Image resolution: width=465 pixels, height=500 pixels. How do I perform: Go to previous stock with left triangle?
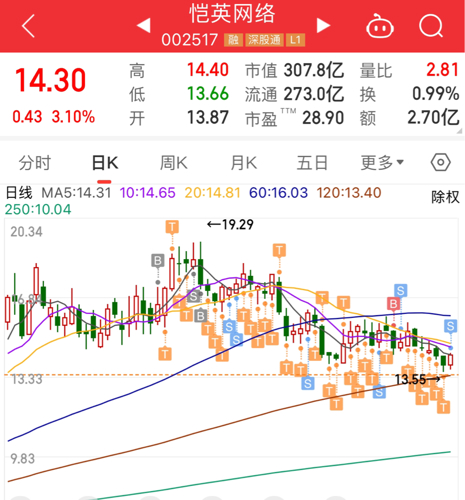coord(144,25)
